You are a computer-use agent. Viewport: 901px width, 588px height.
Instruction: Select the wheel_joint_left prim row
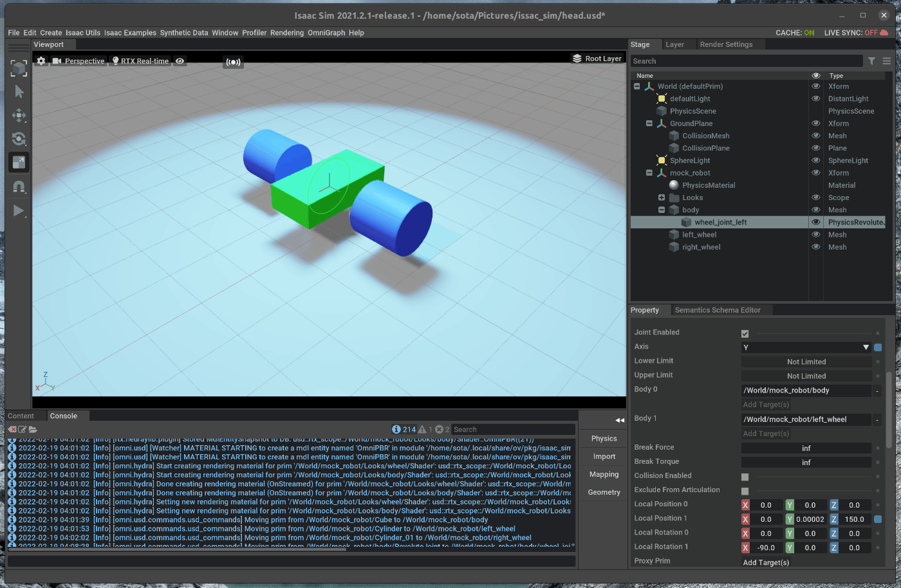tap(757, 222)
